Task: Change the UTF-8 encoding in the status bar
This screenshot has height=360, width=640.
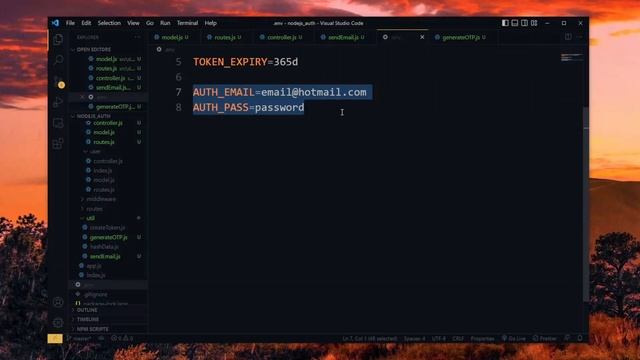Action: point(439,338)
